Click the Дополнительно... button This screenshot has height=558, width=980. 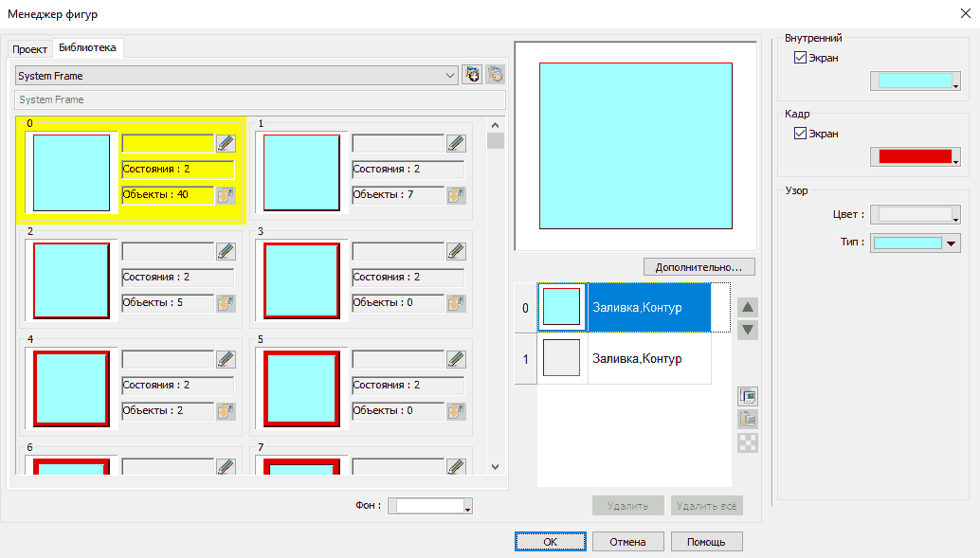699,267
